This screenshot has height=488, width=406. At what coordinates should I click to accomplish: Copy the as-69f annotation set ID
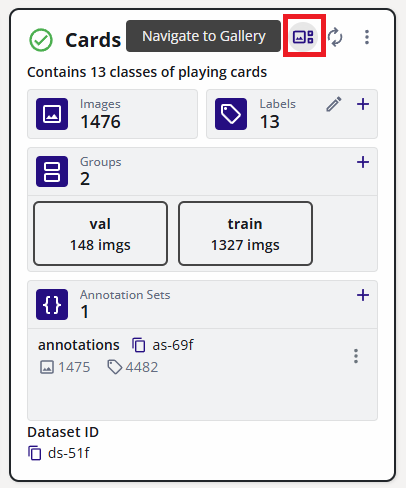[139, 345]
